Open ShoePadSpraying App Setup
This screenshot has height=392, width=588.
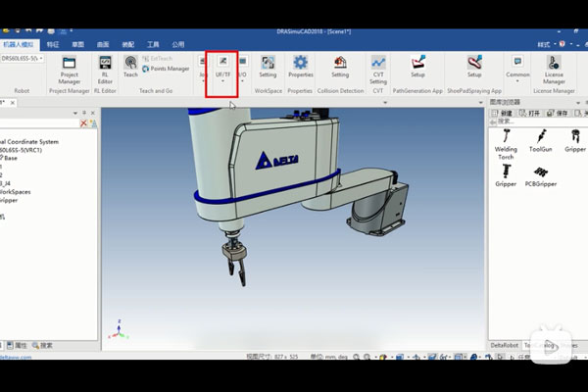[474, 67]
